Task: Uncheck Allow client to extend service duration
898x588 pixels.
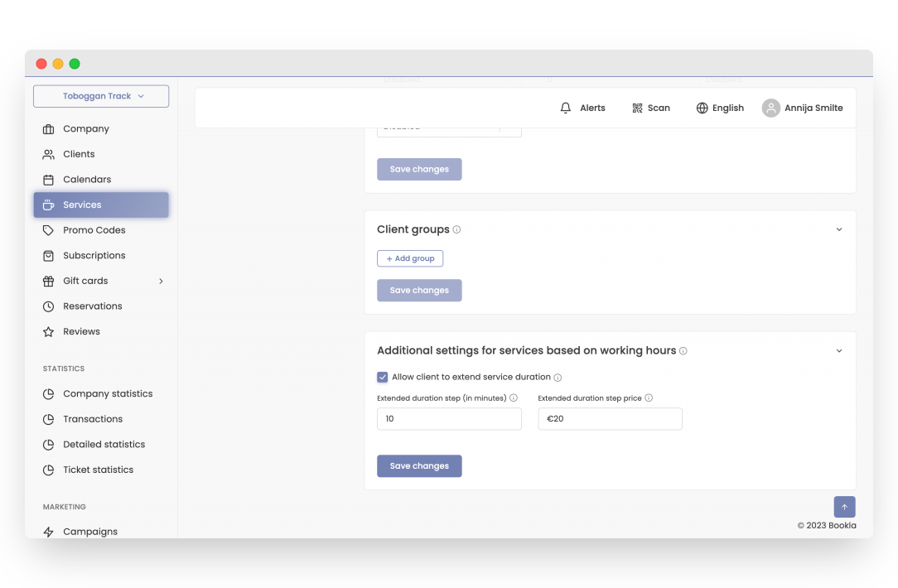Action: tap(382, 377)
